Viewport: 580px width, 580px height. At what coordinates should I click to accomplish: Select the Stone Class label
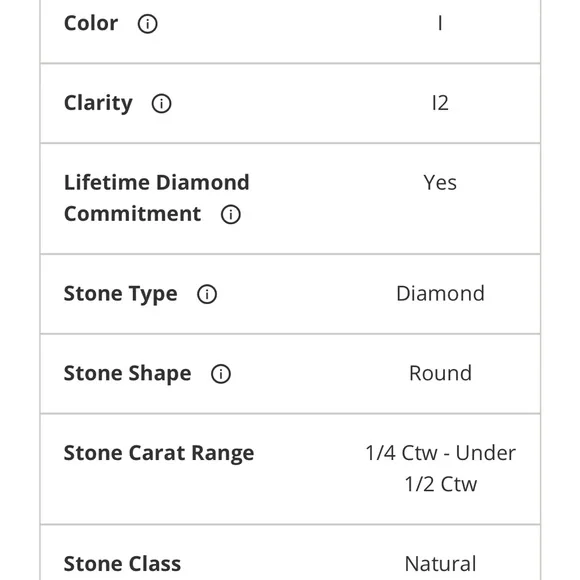(122, 564)
